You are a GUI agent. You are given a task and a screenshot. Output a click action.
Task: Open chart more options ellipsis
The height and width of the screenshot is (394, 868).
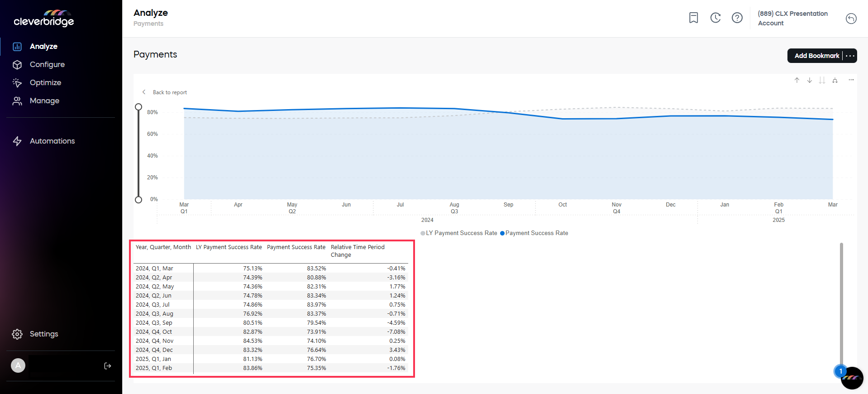[851, 80]
